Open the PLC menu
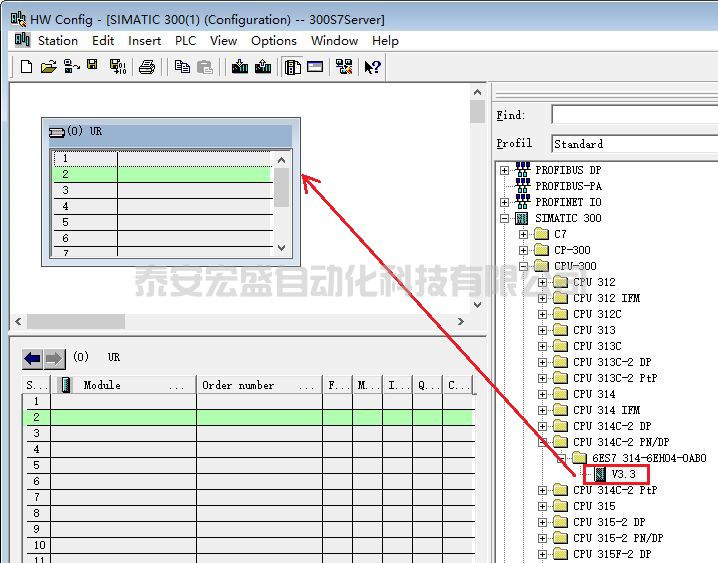This screenshot has height=563, width=718. pos(185,41)
